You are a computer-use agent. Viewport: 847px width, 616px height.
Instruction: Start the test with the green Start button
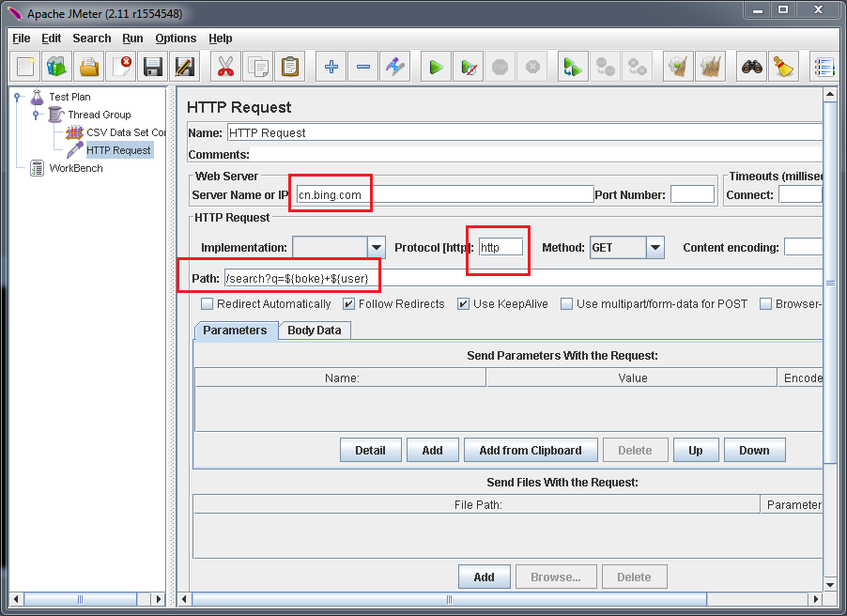(436, 66)
